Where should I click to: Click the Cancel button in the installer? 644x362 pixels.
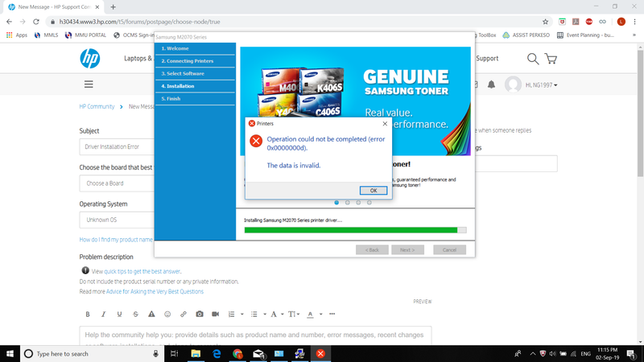pos(449,250)
